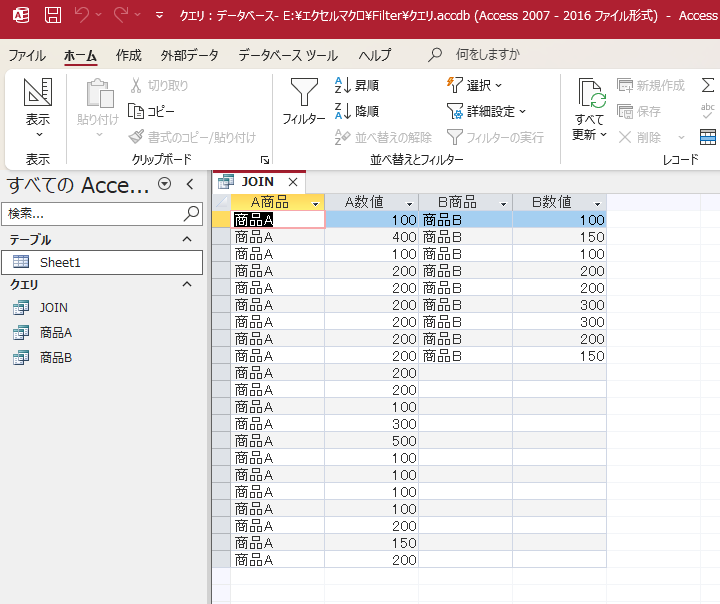This screenshot has height=604, width=720.
Task: Open navigation pane options circle arrow
Action: (164, 184)
